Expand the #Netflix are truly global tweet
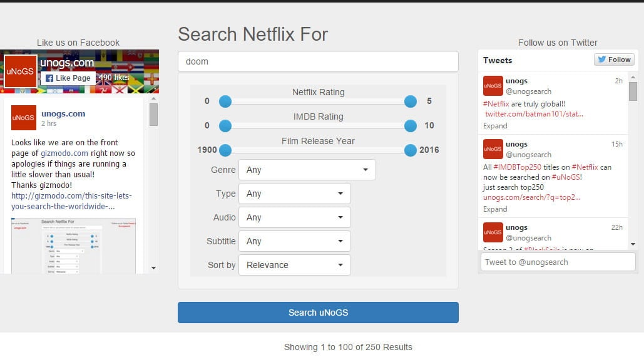644x362 pixels. pyautogui.click(x=494, y=126)
